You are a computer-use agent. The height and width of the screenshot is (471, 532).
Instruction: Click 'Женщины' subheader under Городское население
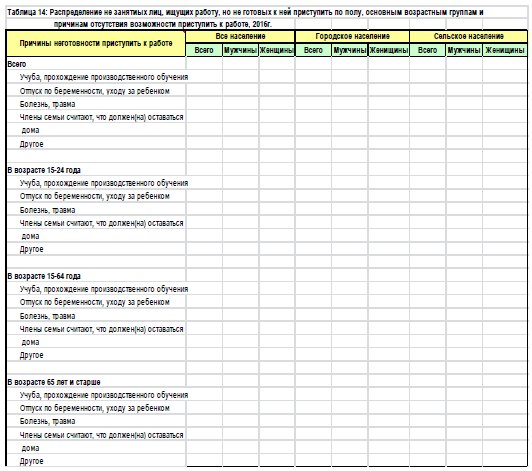pos(388,50)
